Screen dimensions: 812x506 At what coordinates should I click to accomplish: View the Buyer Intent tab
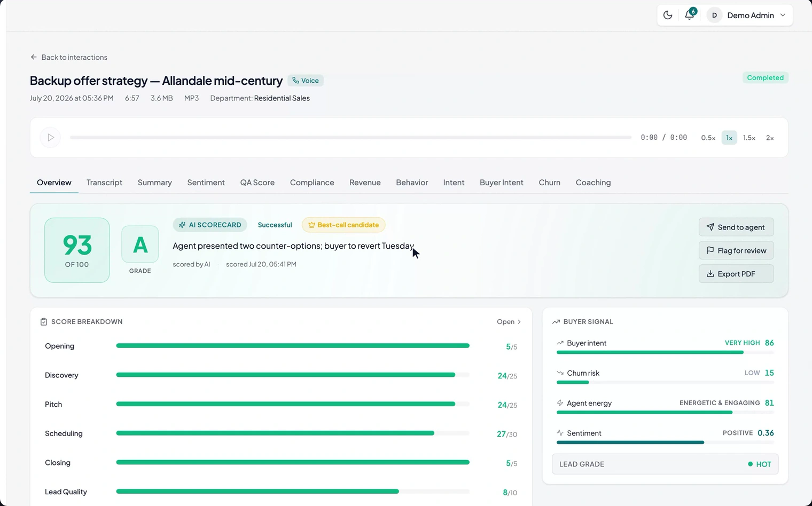pyautogui.click(x=501, y=183)
